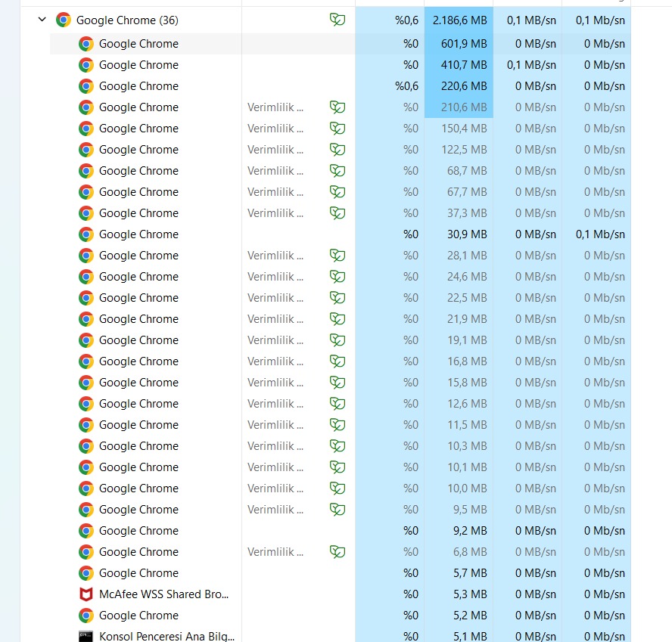Click the %0,6 CPU value in the 220,6 MB row
Screen dimensions: 672x642
406,86
